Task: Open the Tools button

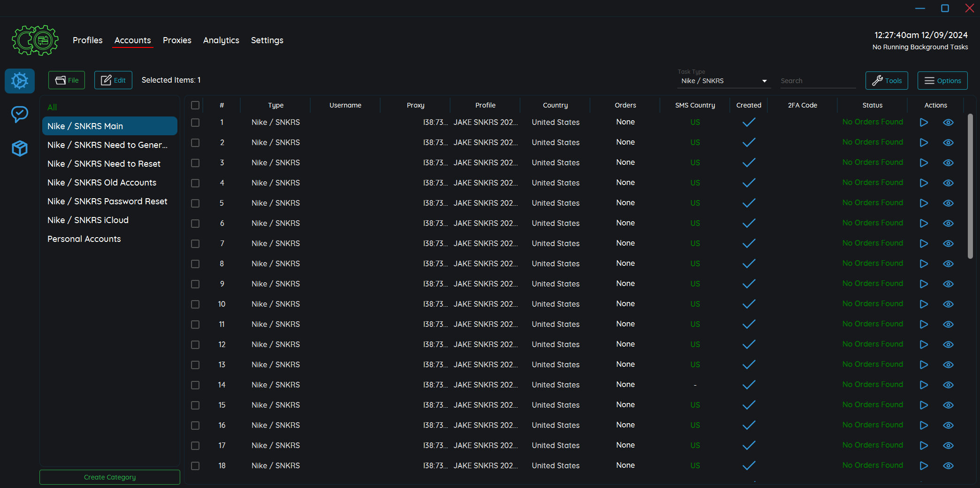Action: (x=887, y=81)
